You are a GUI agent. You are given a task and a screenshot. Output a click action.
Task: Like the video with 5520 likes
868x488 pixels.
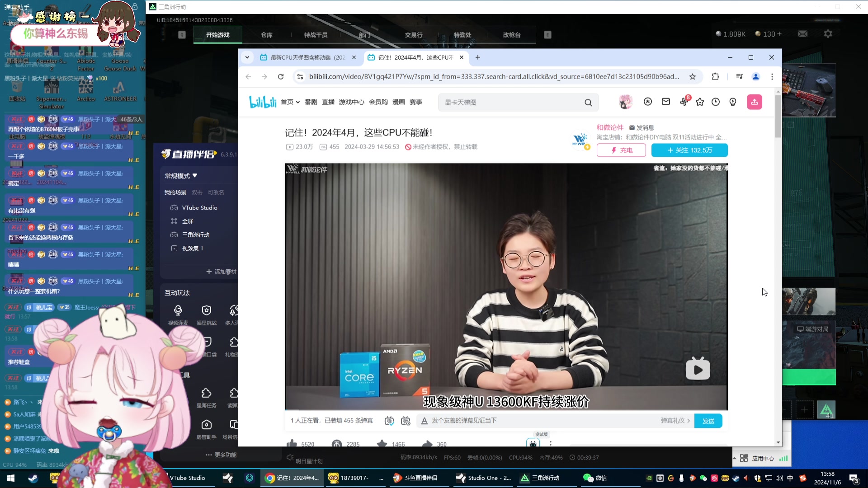[x=292, y=444]
